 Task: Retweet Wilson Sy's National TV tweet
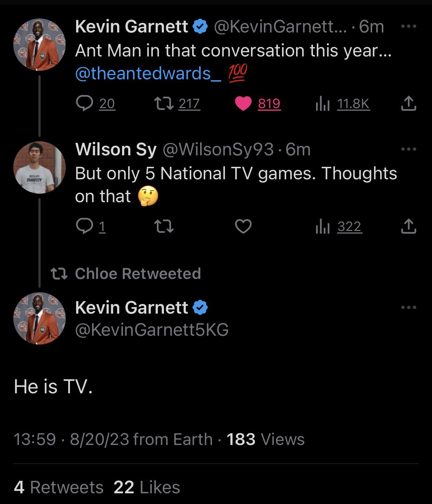point(164,226)
